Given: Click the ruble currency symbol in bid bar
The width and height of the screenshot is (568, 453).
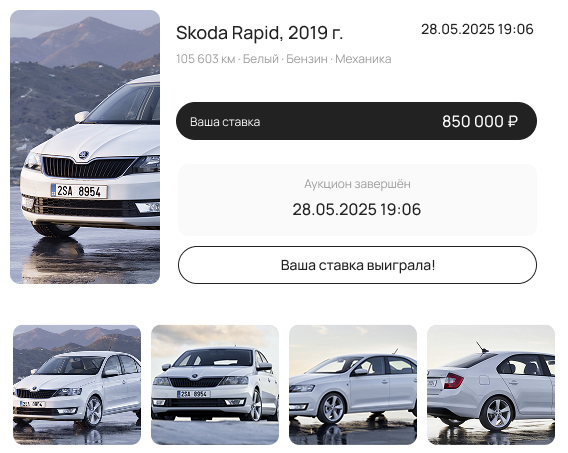Looking at the screenshot, I should (x=512, y=121).
